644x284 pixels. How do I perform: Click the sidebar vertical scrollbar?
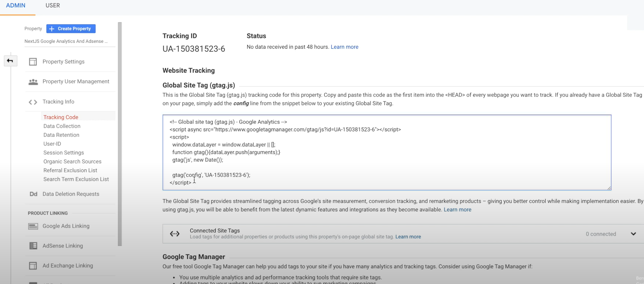[120, 134]
